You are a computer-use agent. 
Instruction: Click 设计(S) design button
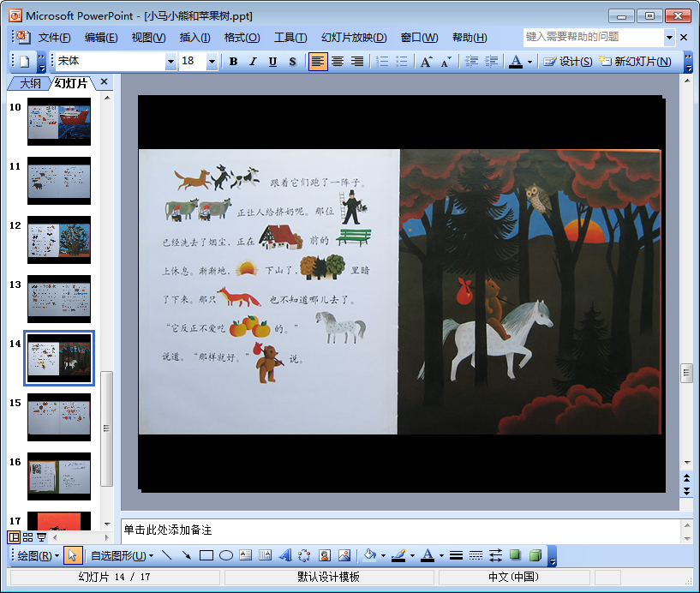pyautogui.click(x=568, y=62)
